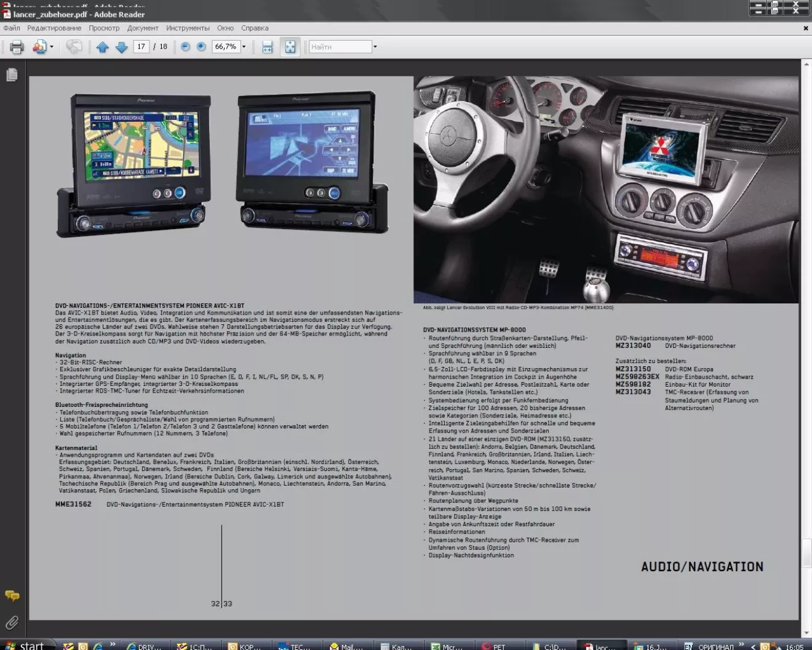Image resolution: width=812 pixels, height=650 pixels.
Task: Click the zoom in plus icon
Action: [201, 47]
